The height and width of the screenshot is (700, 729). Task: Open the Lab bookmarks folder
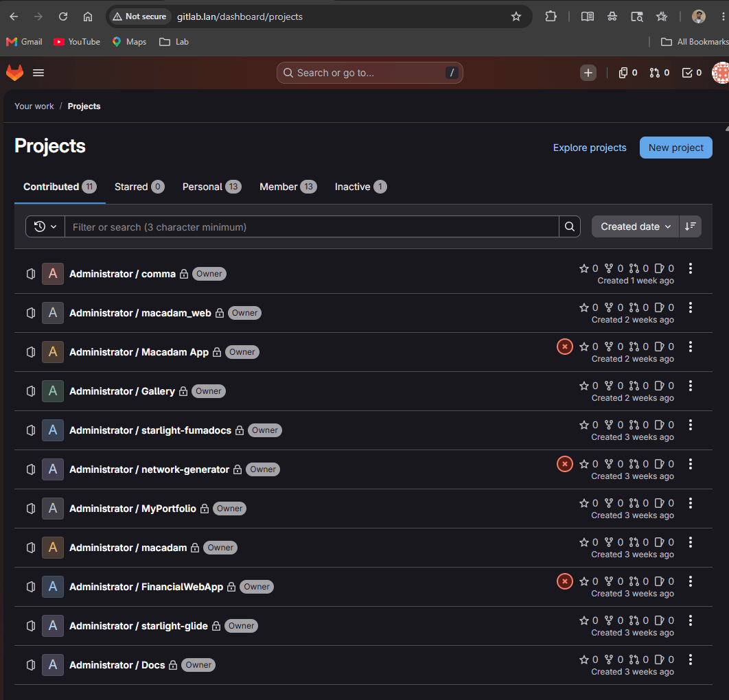pyautogui.click(x=174, y=42)
